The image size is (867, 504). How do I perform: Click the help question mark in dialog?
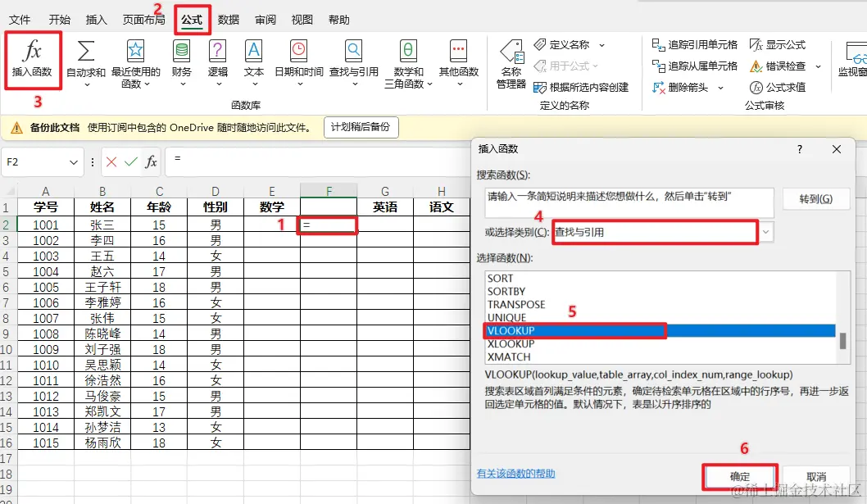pyautogui.click(x=800, y=149)
